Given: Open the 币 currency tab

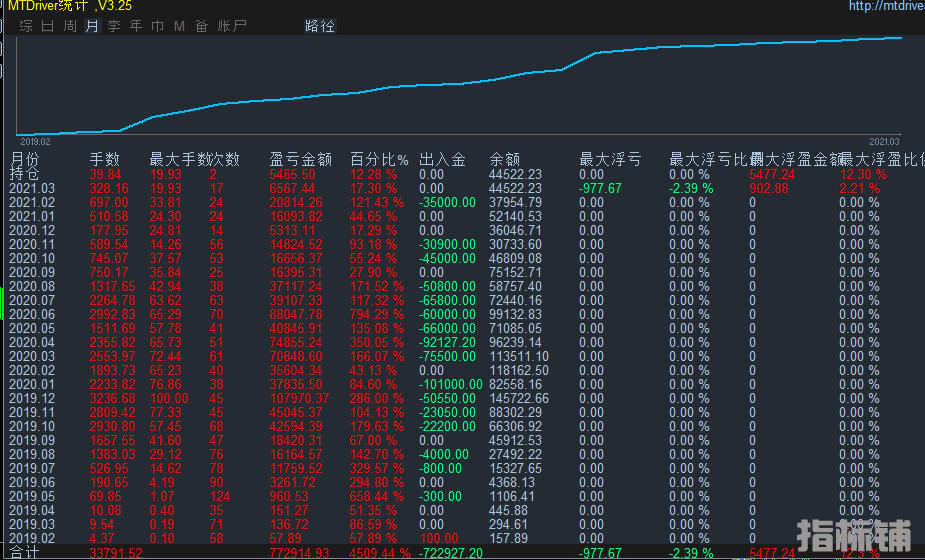Looking at the screenshot, I should (158, 26).
